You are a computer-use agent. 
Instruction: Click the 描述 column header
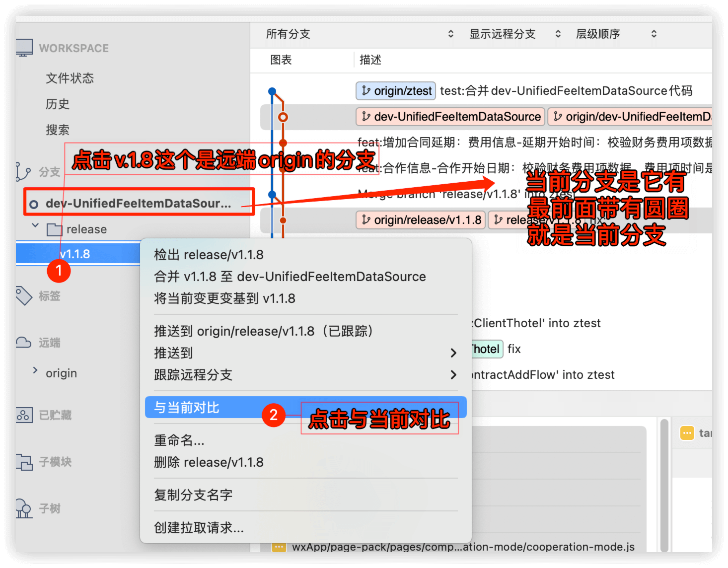(x=370, y=60)
